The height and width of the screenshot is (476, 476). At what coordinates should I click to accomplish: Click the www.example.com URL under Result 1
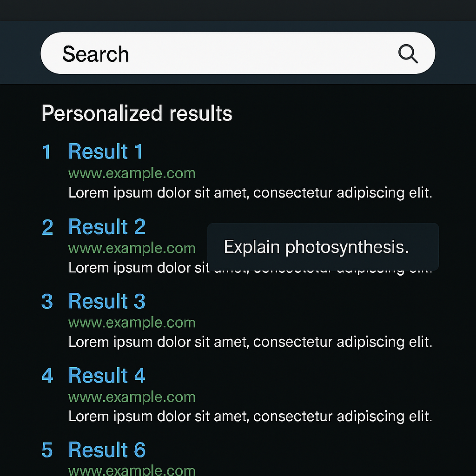(x=132, y=173)
